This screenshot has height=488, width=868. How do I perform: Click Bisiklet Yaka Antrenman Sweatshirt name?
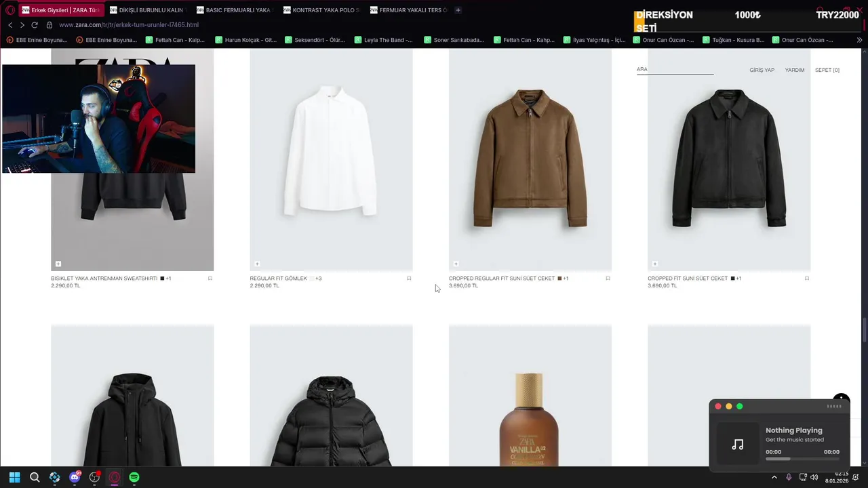click(x=104, y=279)
